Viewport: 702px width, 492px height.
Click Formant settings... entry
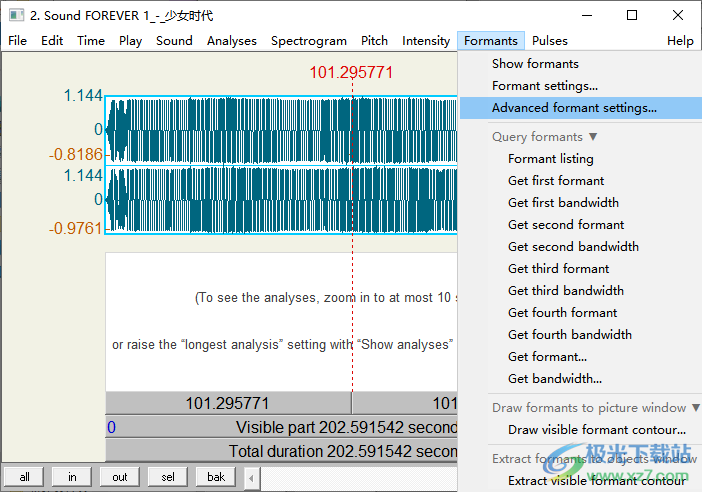point(544,86)
